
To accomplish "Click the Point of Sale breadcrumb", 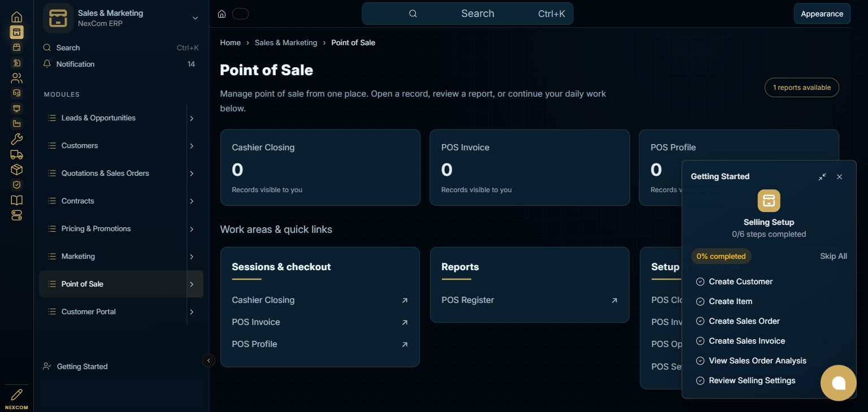I will point(353,43).
